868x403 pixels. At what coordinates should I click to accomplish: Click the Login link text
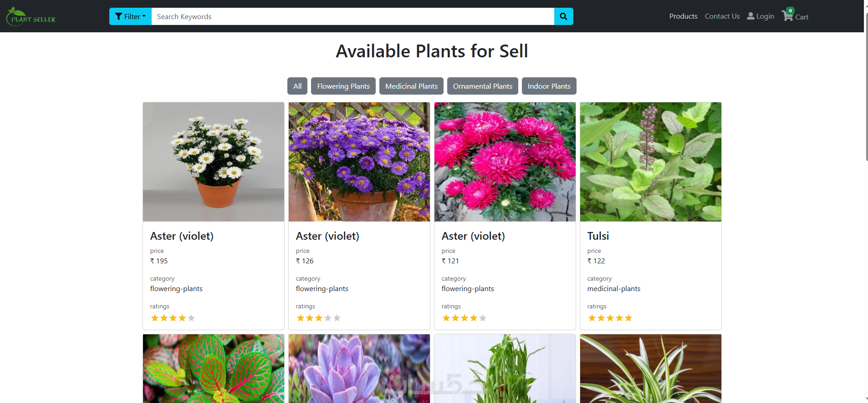tap(765, 16)
